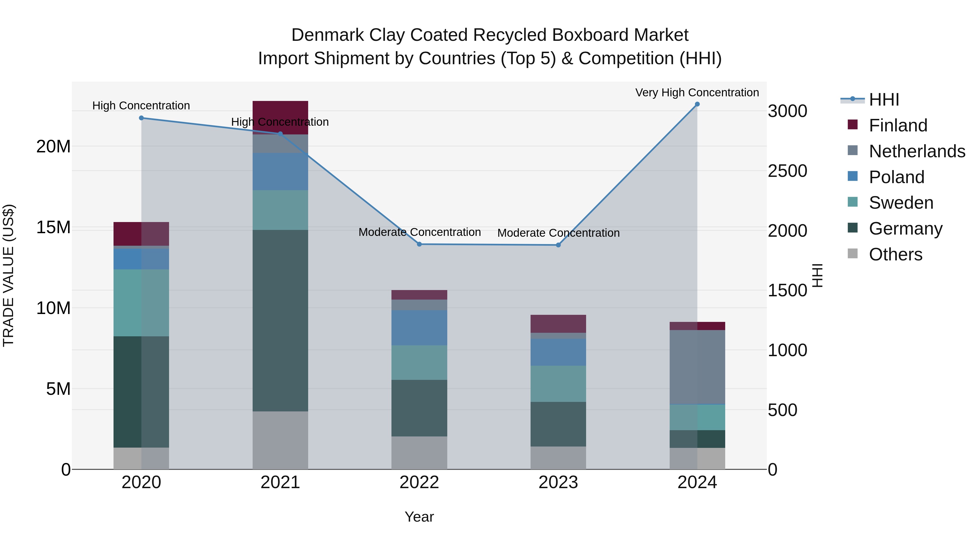This screenshot has width=980, height=551.
Task: Click the '10M' left axis tick label
Action: point(53,308)
